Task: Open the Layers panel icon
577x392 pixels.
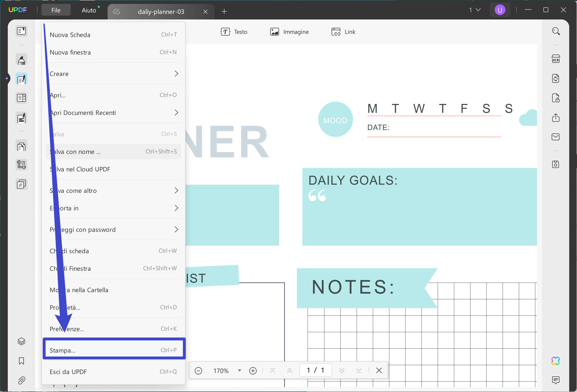Action: (21, 341)
